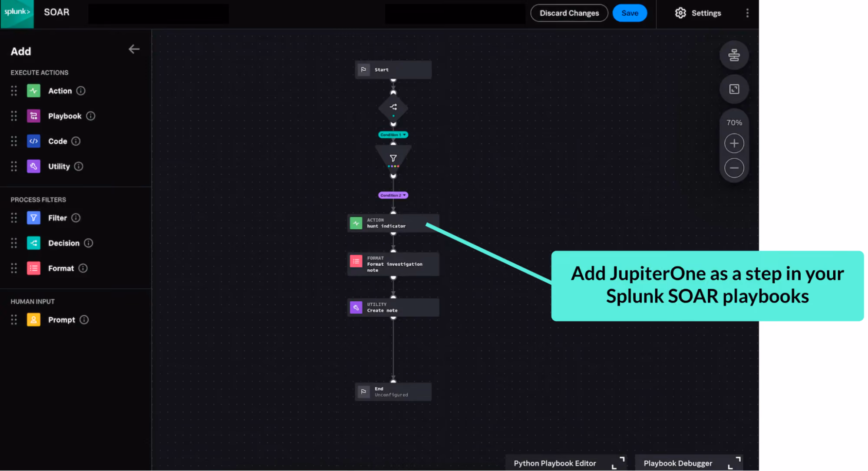The width and height of the screenshot is (868, 471).
Task: Select the Format investigation note node
Action: [x=393, y=264]
